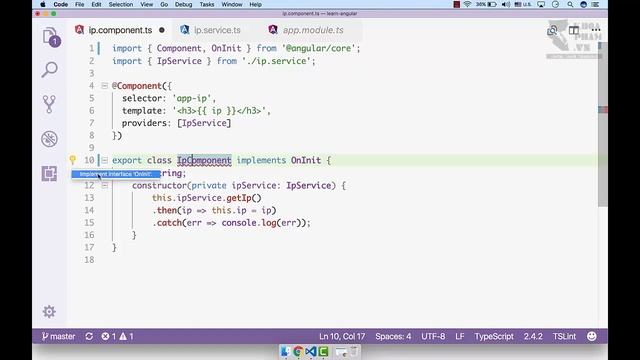Click the volume icon in the menu bar
The image size is (640, 360).
[506, 4]
